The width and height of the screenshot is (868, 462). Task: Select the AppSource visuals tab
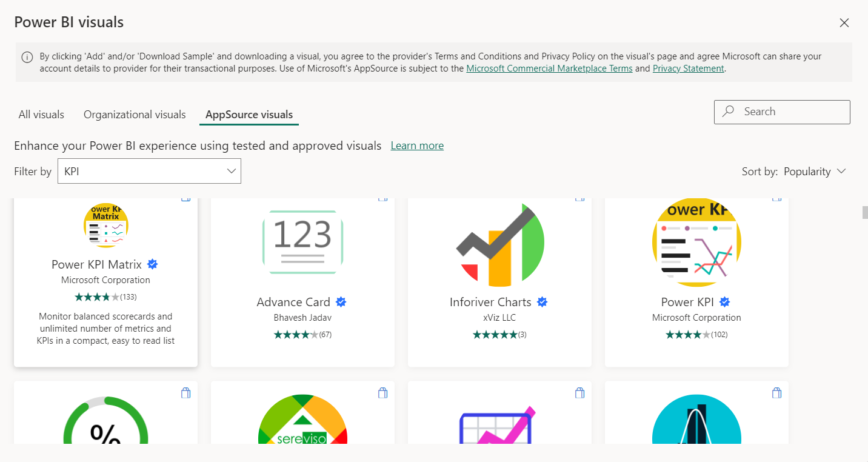pos(249,115)
